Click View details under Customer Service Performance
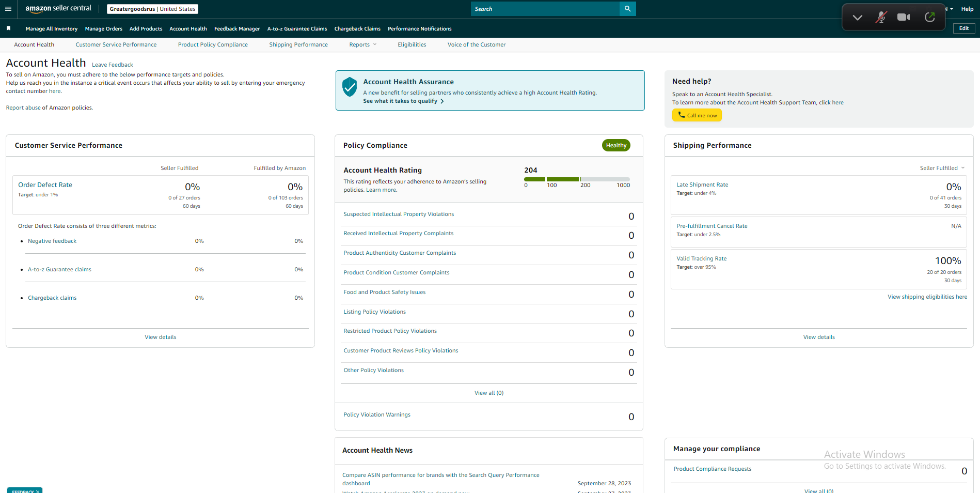This screenshot has height=493, width=980. [x=161, y=337]
